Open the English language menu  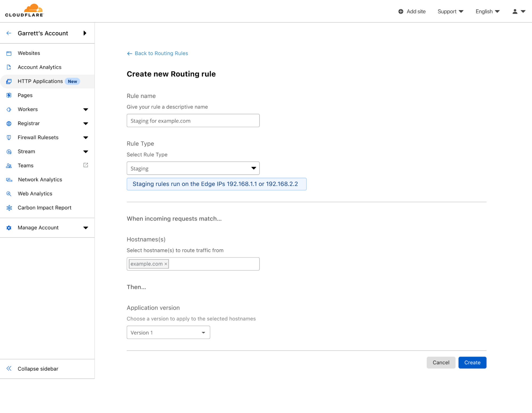point(487,11)
